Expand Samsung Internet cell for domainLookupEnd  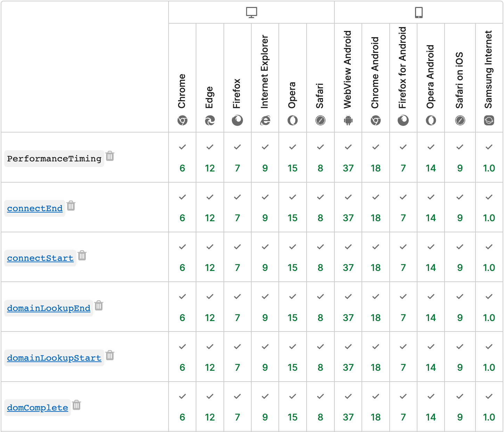(489, 307)
